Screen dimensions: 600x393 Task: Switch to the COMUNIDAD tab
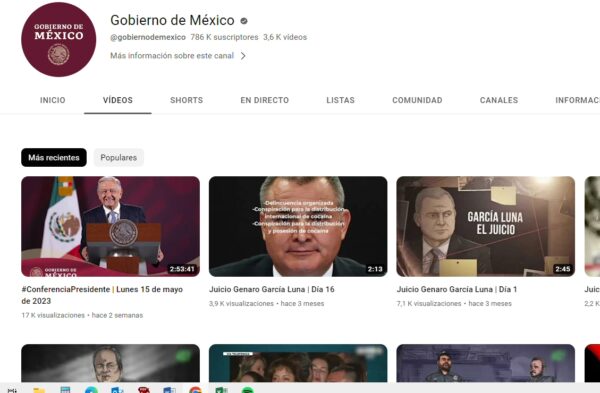tap(417, 100)
